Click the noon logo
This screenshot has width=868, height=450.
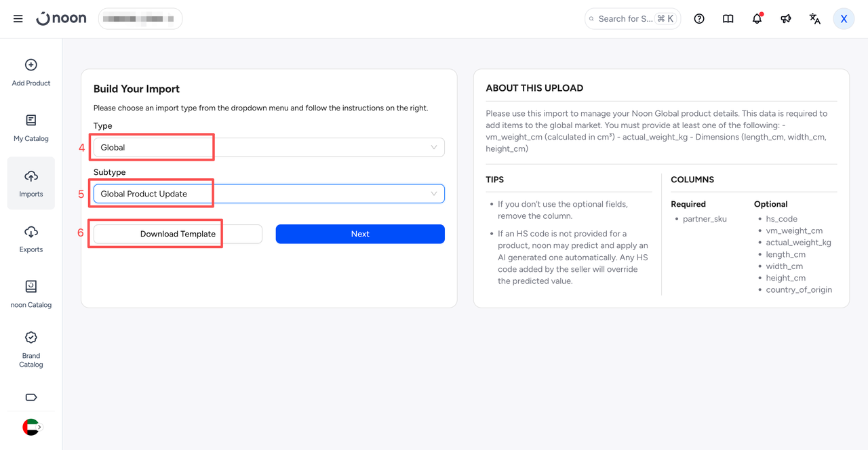point(61,19)
